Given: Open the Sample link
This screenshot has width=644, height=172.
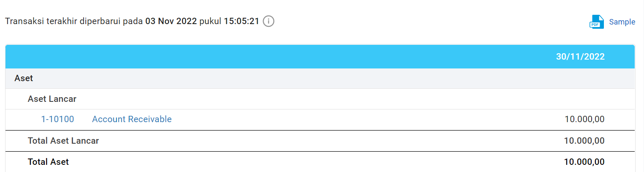Looking at the screenshot, I should [x=622, y=22].
